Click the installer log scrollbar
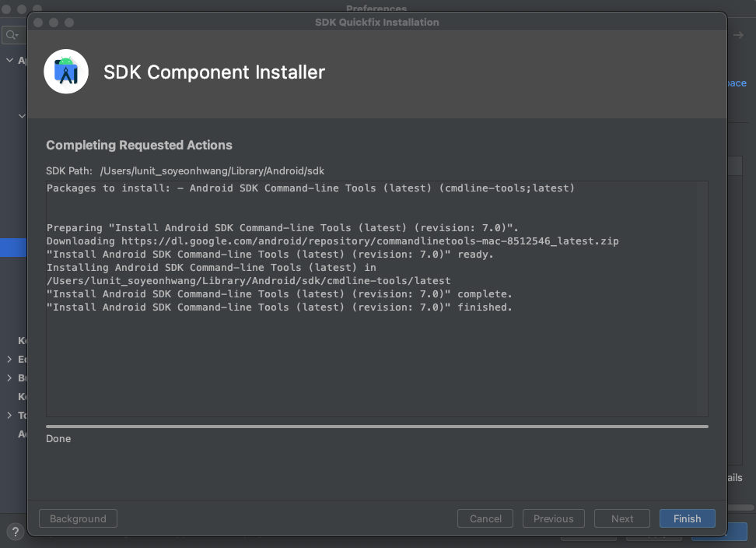 [702, 299]
